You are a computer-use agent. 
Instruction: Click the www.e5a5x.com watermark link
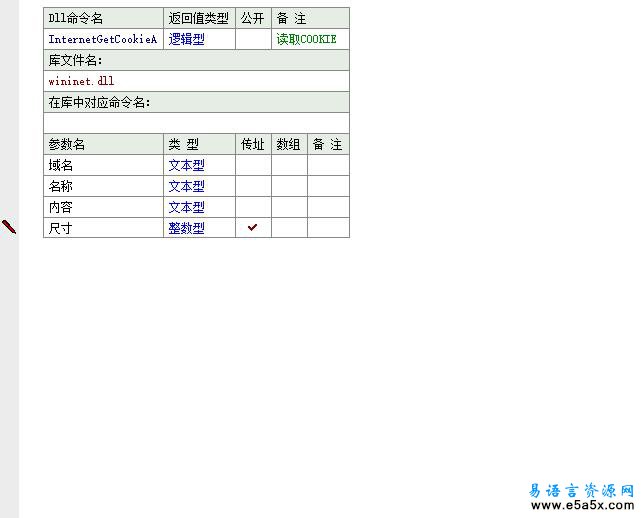coord(580,507)
